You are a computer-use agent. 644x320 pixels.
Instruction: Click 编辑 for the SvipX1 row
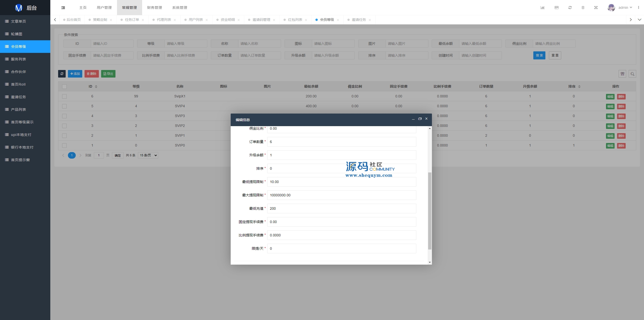pyautogui.click(x=610, y=97)
